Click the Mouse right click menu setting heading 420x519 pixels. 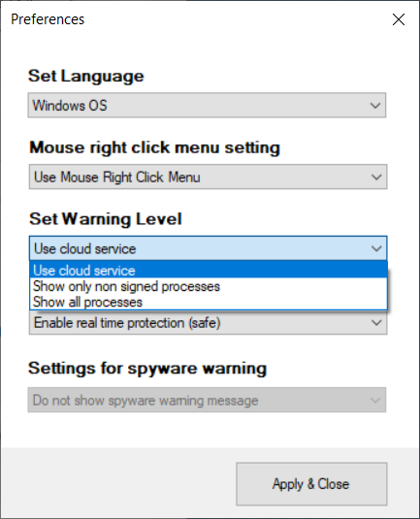click(x=154, y=148)
